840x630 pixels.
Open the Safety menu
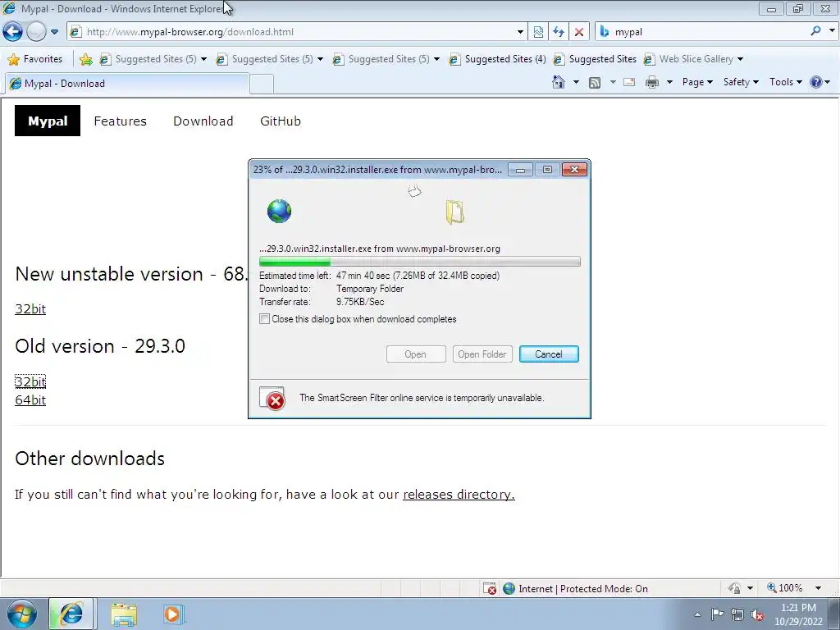[x=741, y=82]
